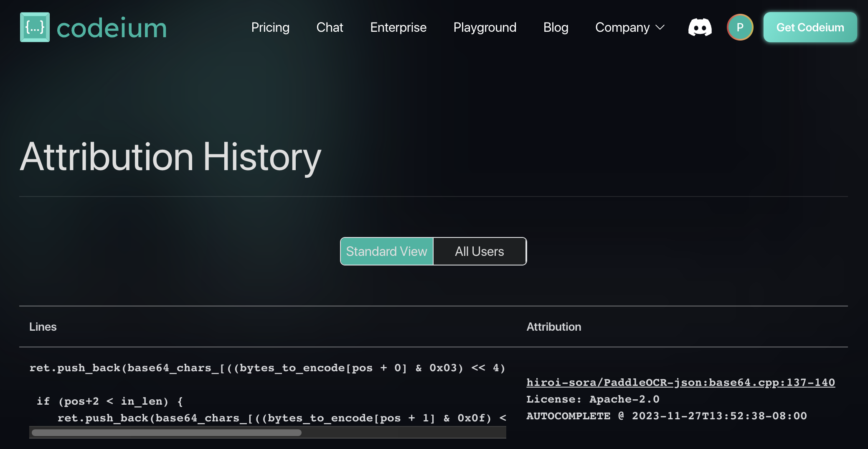Click the AUTOCOMPLETE timestamp text

click(666, 416)
